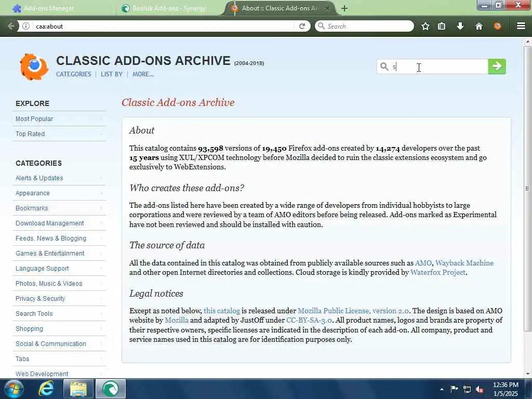The image size is (532, 399).
Task: Open the LIST BY header menu
Action: 112,74
